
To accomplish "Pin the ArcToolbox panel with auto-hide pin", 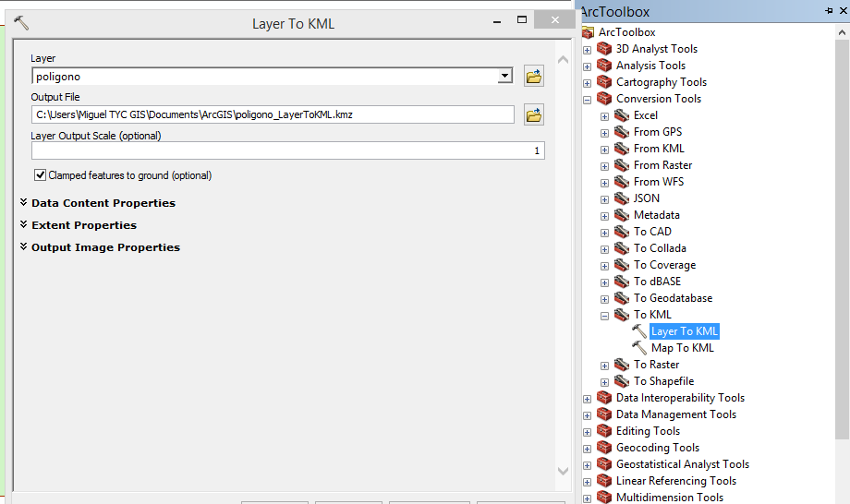I will 829,10.
